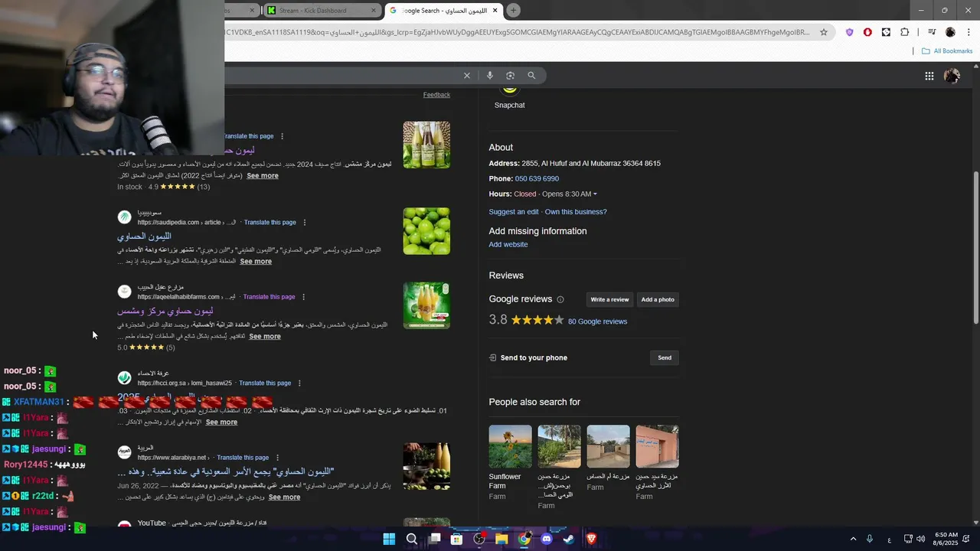Open All Bookmarks folder

[947, 51]
